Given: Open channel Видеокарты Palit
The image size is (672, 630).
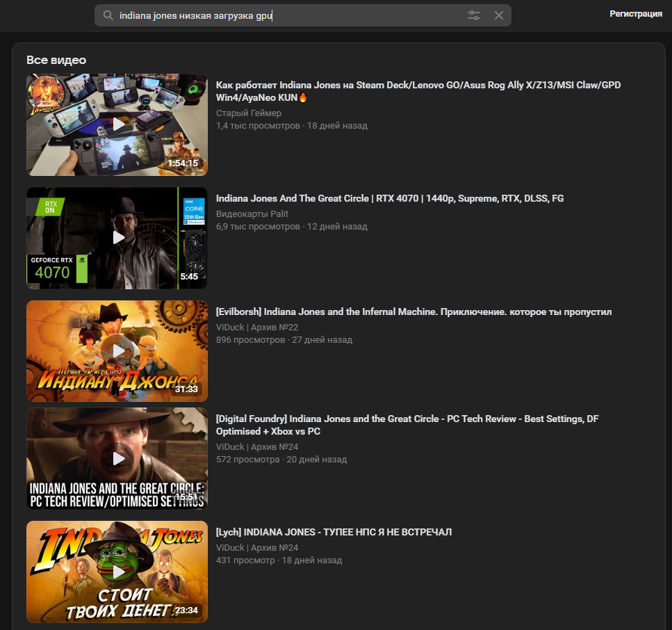Looking at the screenshot, I should coord(252,214).
